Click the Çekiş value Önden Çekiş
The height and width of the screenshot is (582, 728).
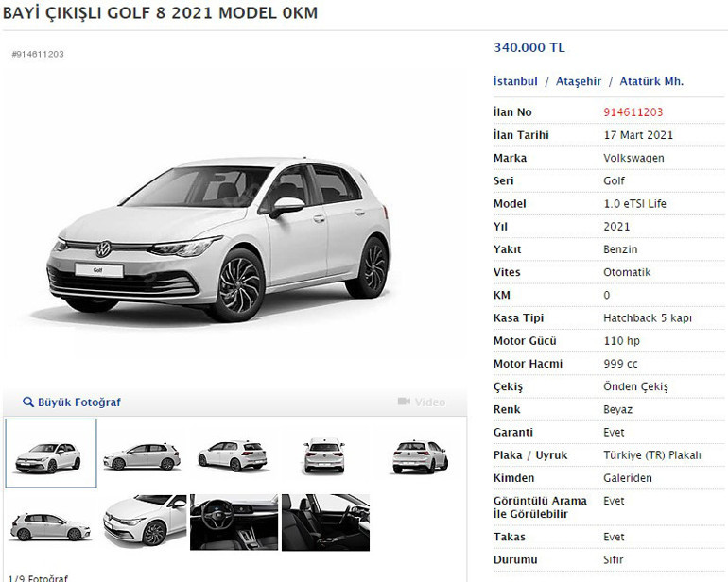point(635,387)
